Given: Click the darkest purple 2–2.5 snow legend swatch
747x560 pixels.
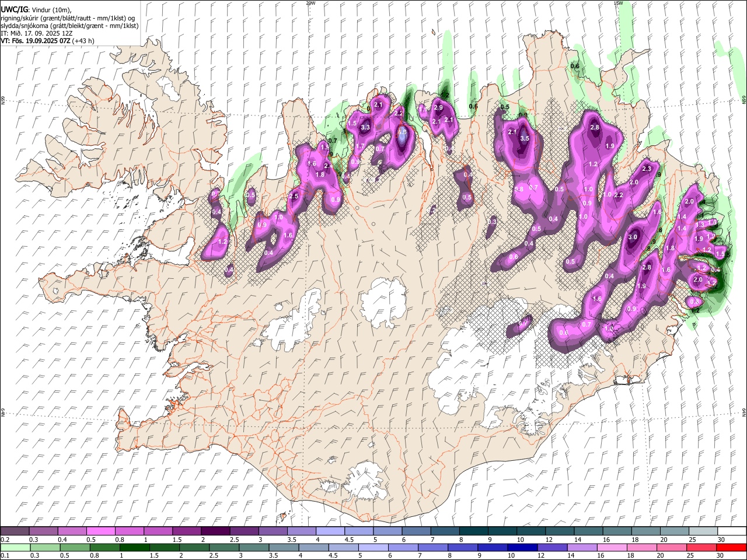Looking at the screenshot, I should click(x=215, y=531).
